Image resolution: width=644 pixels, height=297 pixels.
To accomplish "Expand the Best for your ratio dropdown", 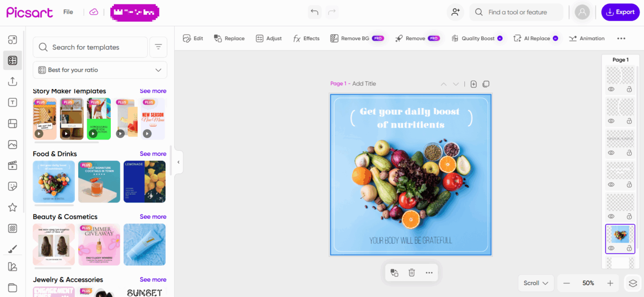I will pos(99,70).
